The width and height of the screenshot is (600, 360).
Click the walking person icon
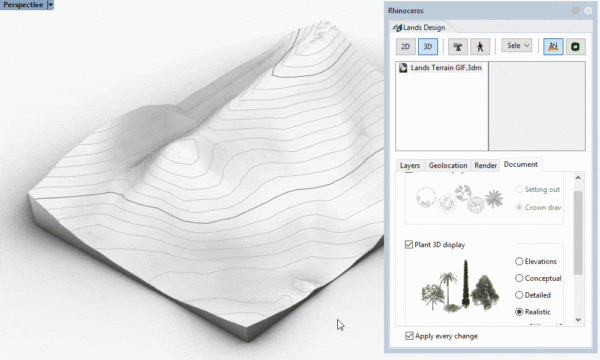tap(480, 47)
